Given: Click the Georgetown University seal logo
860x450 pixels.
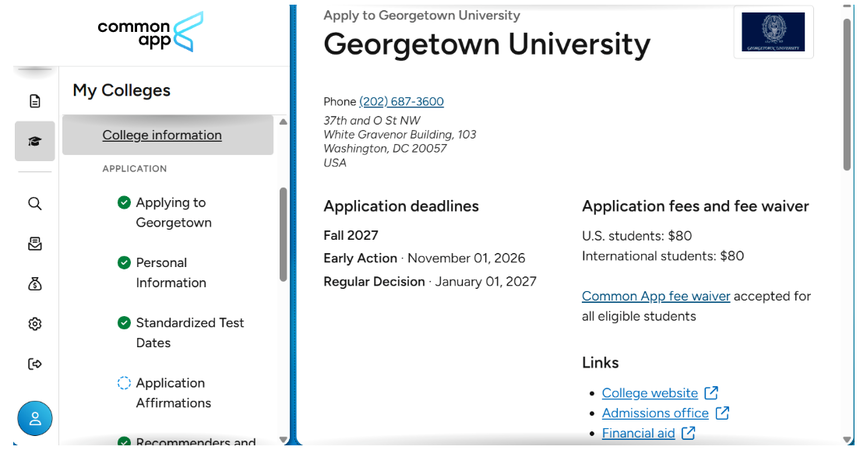Looking at the screenshot, I should [773, 32].
